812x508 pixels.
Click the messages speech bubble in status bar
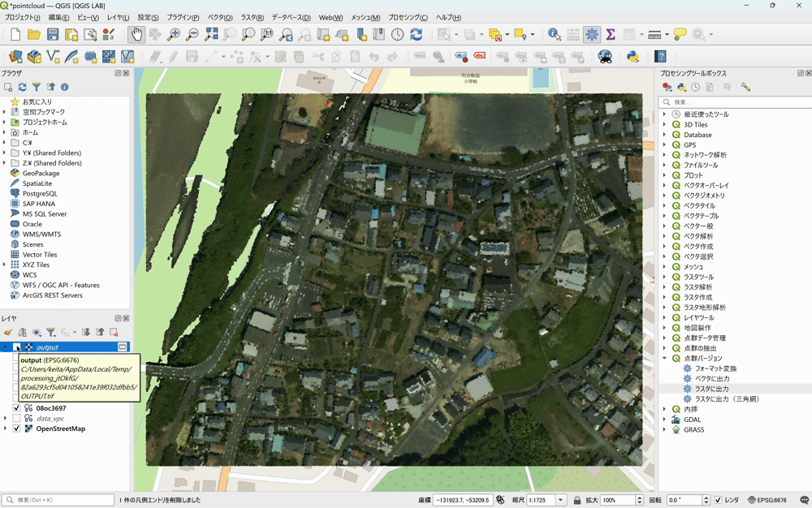point(804,500)
